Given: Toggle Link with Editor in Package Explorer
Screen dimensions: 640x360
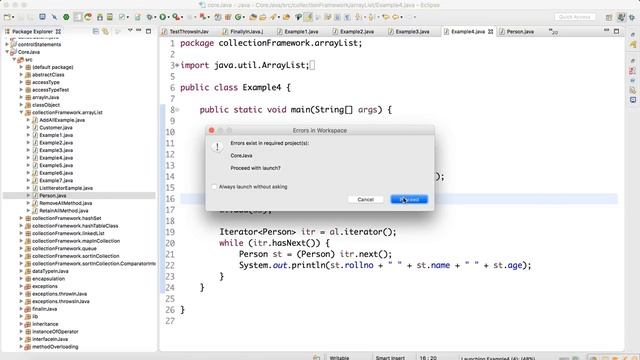Looking at the screenshot, I should click(105, 31).
